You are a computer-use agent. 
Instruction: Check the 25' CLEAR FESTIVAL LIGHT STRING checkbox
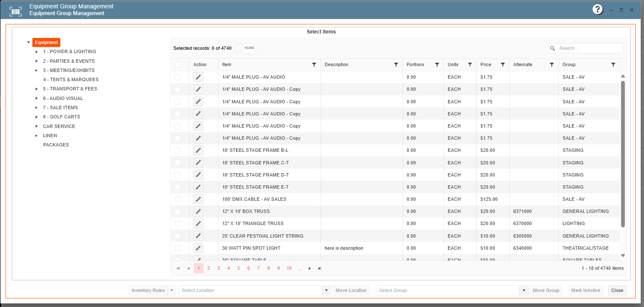pyautogui.click(x=177, y=236)
